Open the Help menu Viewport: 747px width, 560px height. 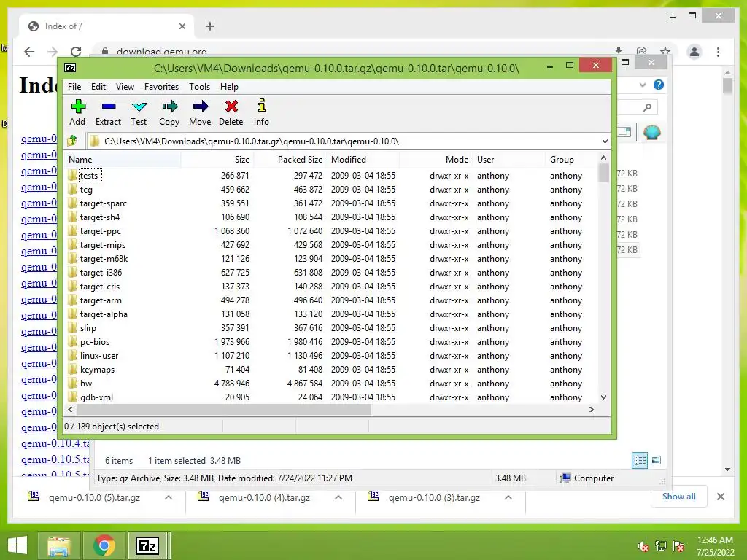point(229,87)
